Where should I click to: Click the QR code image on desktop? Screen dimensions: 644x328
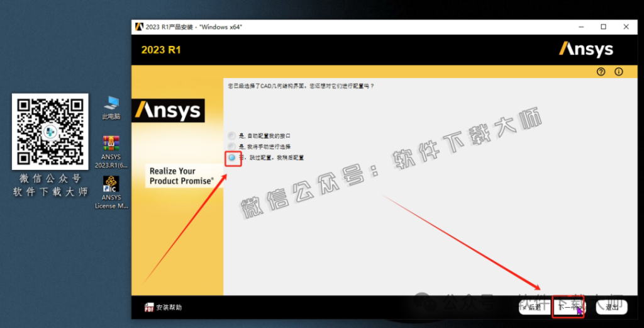(x=50, y=132)
